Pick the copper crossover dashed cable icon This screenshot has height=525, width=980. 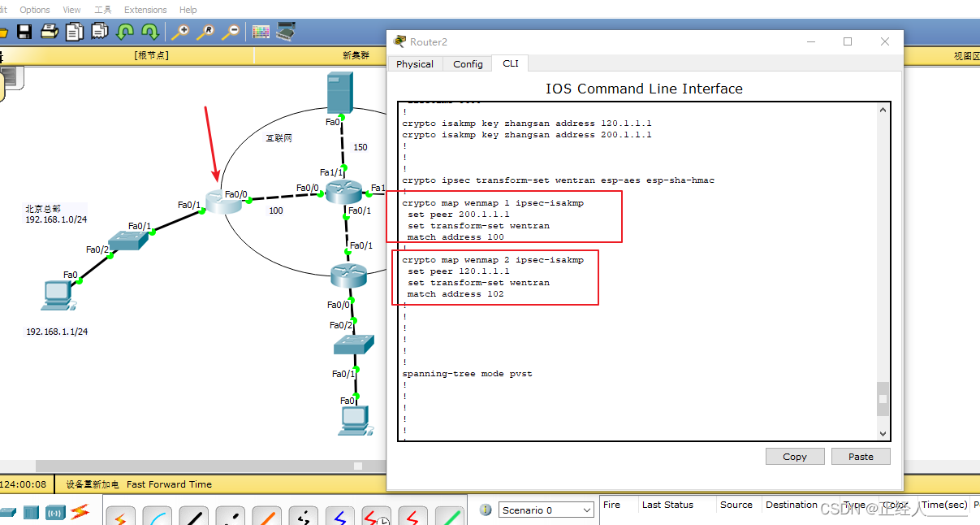231,516
